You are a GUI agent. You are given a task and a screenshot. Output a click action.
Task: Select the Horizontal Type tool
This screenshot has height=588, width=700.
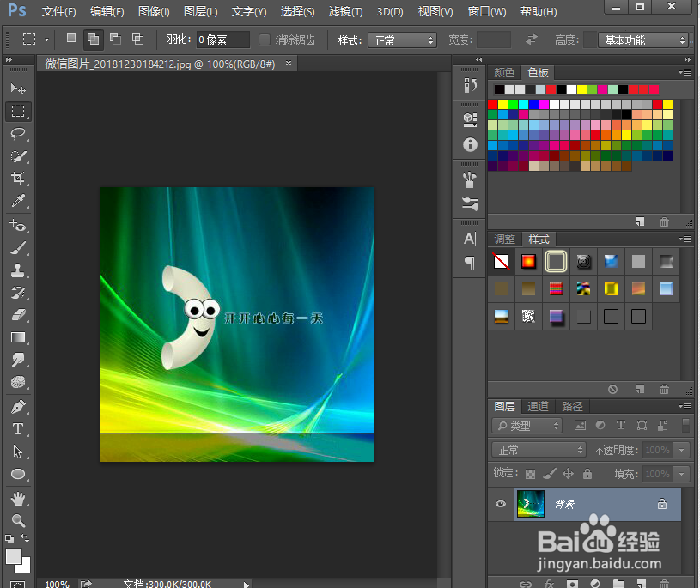(18, 429)
